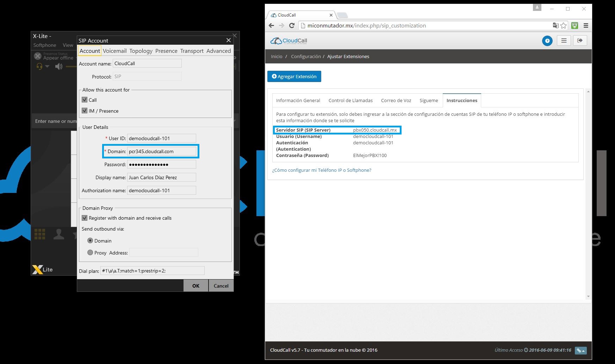The height and width of the screenshot is (364, 615).
Task: Click the Proxy Address input field
Action: coord(164,252)
